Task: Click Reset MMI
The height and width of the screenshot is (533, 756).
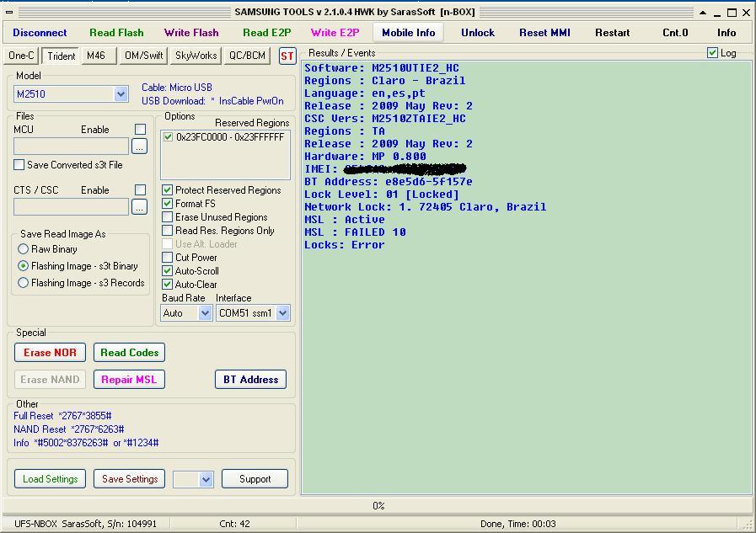Action: click(544, 33)
